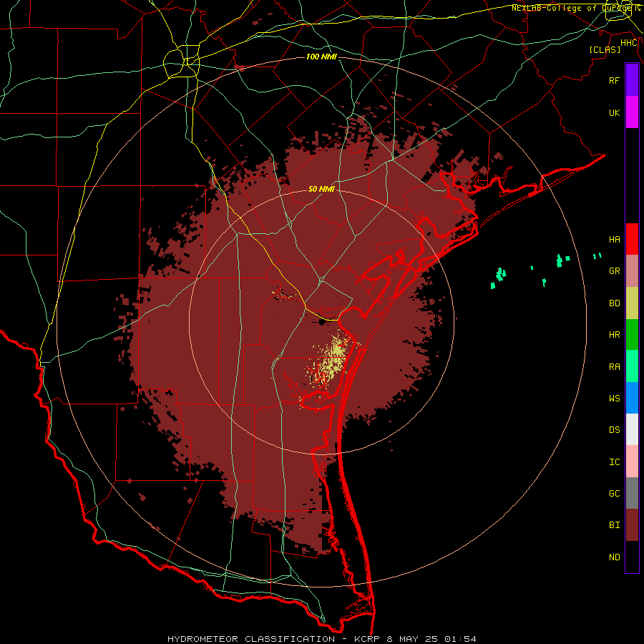Click the 'GC' legend label
The height and width of the screenshot is (644, 644).
pos(615,494)
